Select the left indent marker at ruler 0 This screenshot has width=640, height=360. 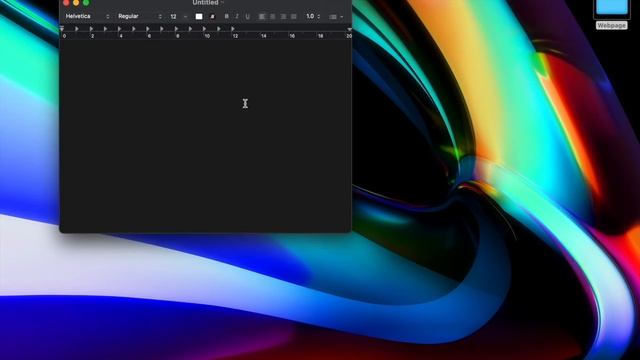(62, 29)
